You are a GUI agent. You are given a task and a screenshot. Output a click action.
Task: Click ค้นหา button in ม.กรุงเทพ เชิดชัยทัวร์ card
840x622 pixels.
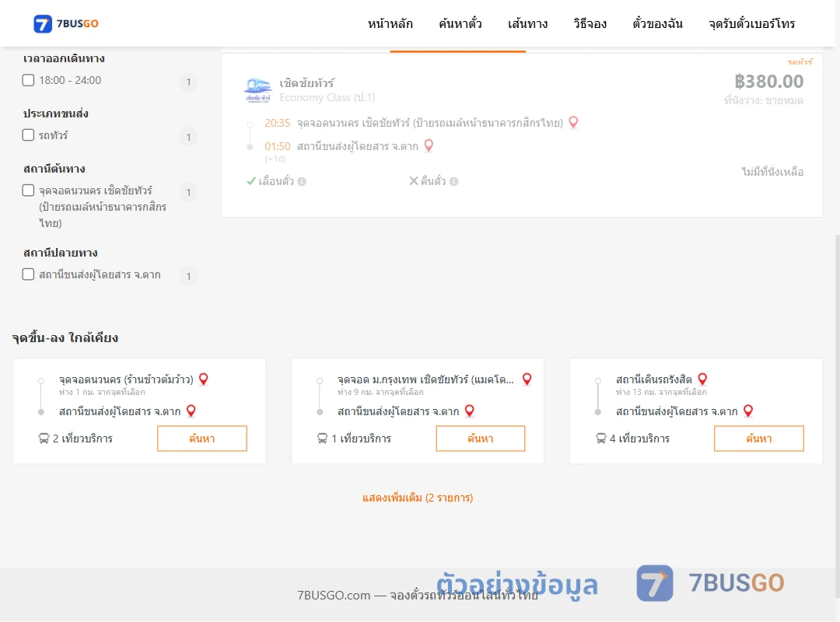(x=481, y=439)
